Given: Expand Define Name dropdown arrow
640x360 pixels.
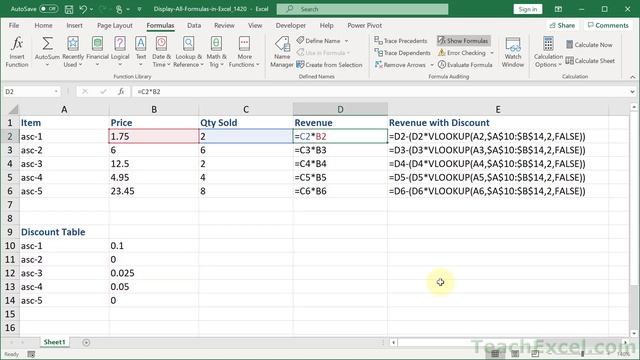Looking at the screenshot, I should [346, 41].
